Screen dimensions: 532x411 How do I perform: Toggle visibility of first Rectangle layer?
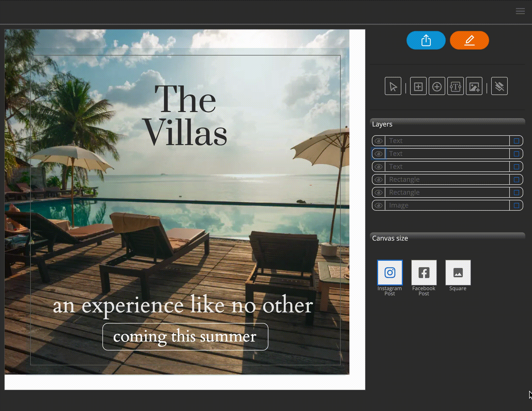[x=379, y=179]
